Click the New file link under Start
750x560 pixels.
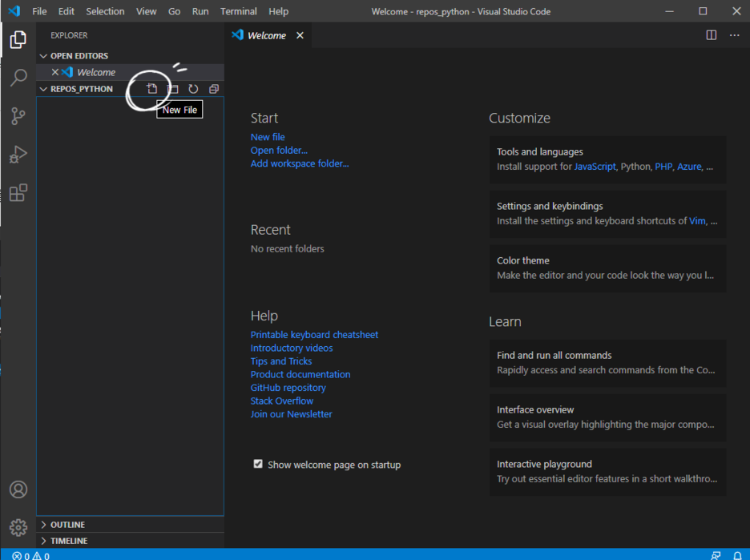(x=268, y=137)
